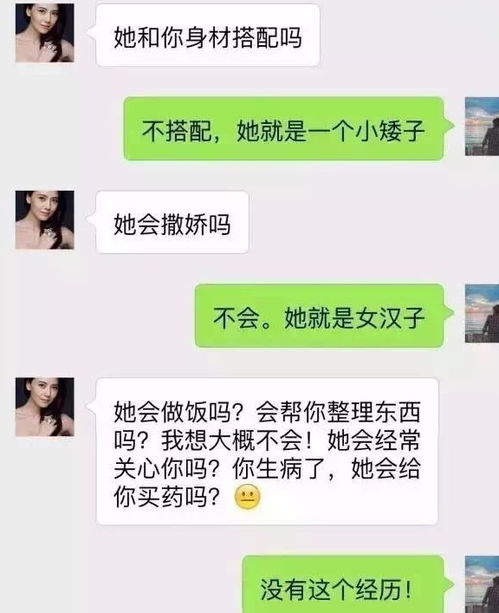Viewport: 499px width, 613px height.
Task: Tap sender avatar beside 她会做饭吗 message
Action: pyautogui.click(x=45, y=407)
